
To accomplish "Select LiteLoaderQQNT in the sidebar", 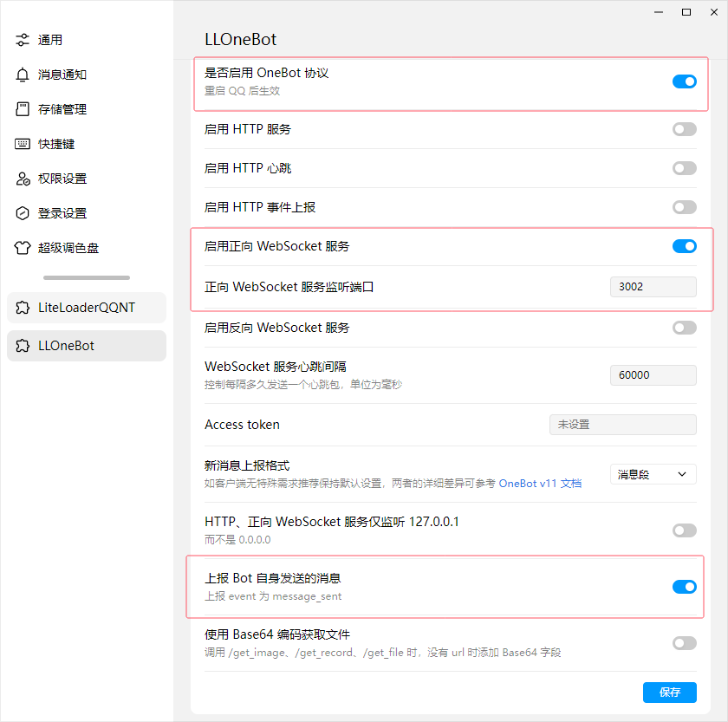I will point(87,308).
